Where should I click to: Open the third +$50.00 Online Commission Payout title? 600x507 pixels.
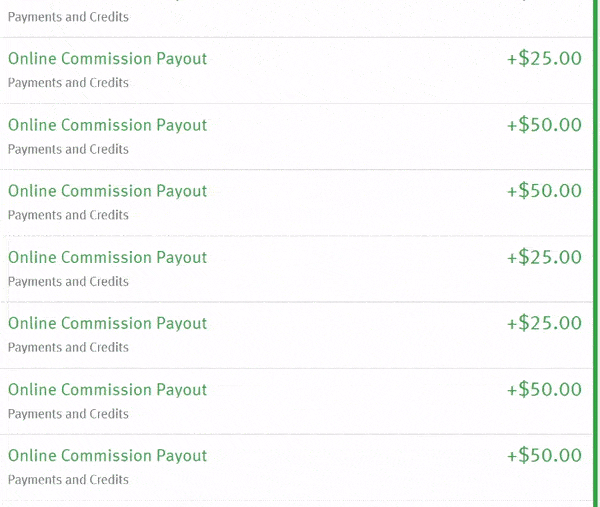[x=108, y=390]
